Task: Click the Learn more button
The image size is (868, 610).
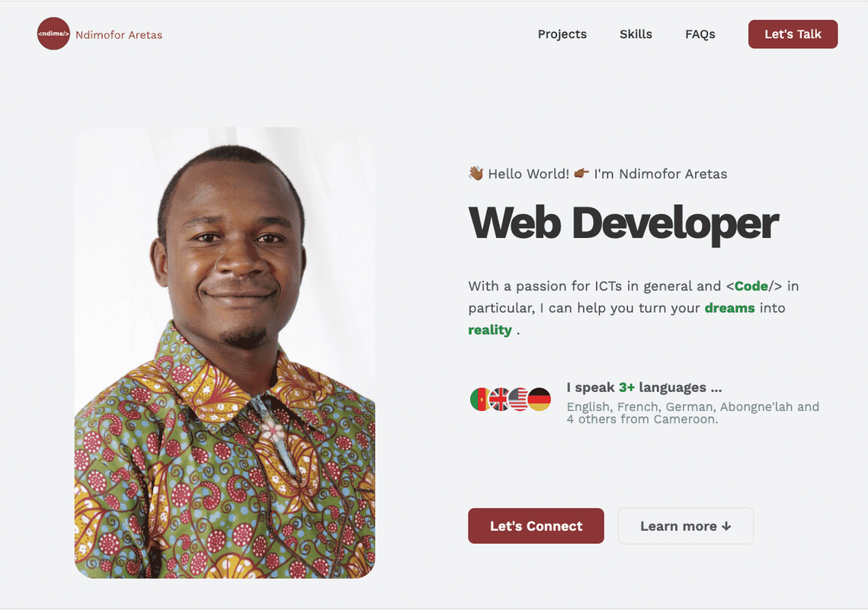Action: point(685,526)
